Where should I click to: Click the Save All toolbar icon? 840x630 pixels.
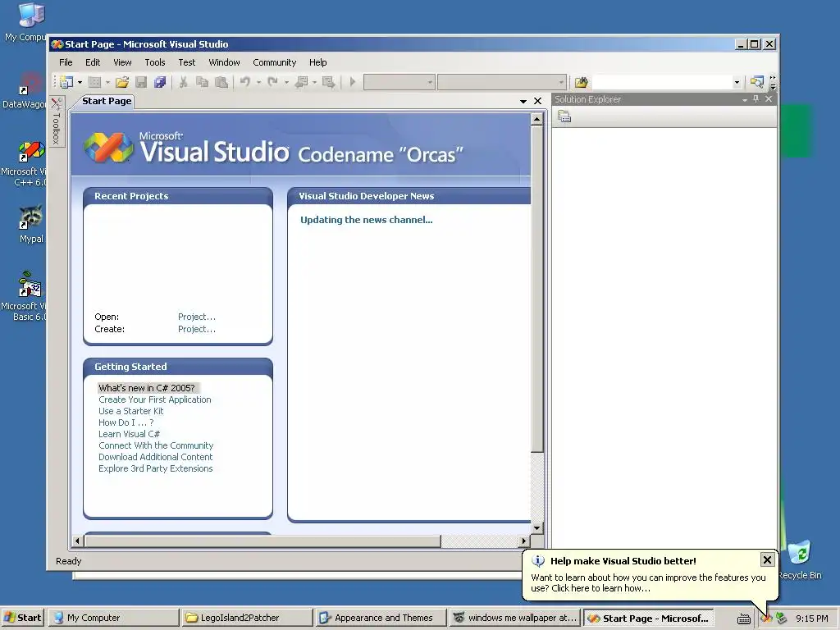[160, 82]
